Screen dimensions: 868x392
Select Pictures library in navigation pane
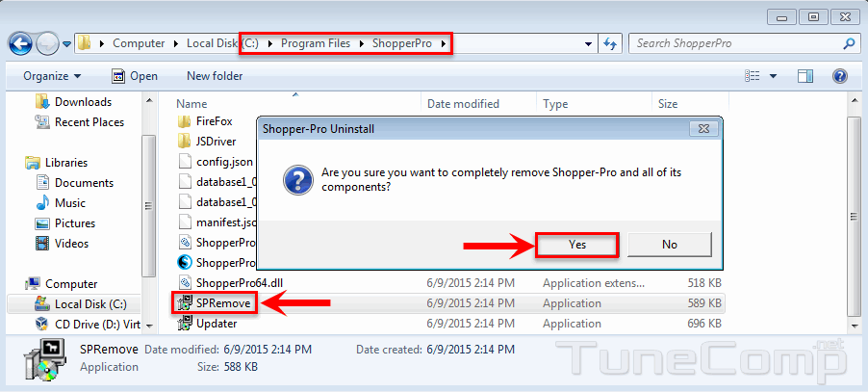point(75,223)
